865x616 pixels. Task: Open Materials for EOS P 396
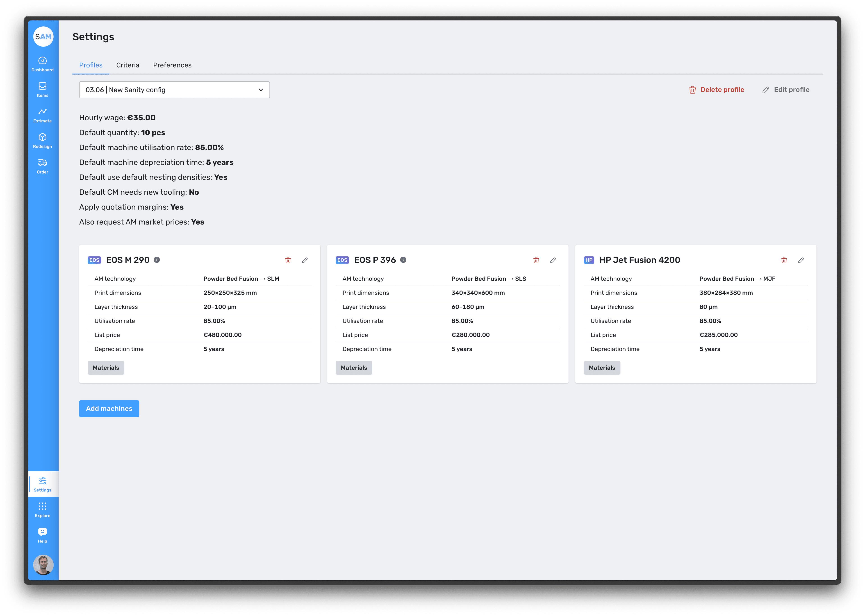[x=354, y=367]
